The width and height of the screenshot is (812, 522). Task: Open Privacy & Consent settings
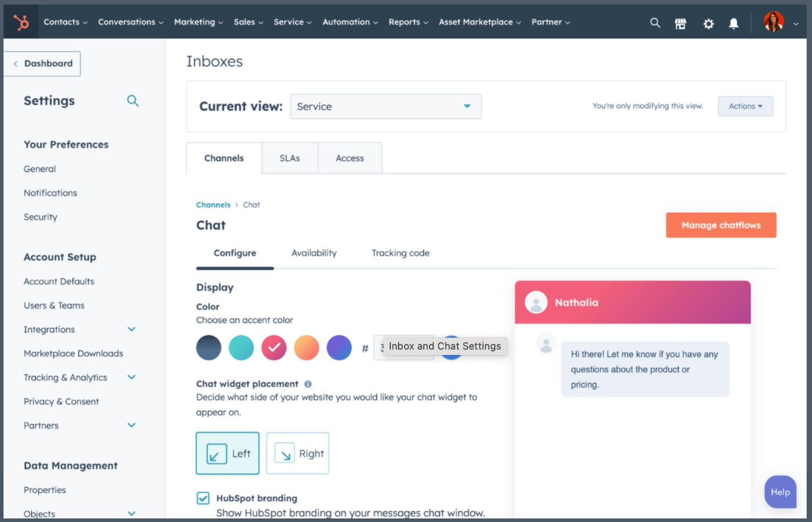(x=61, y=402)
